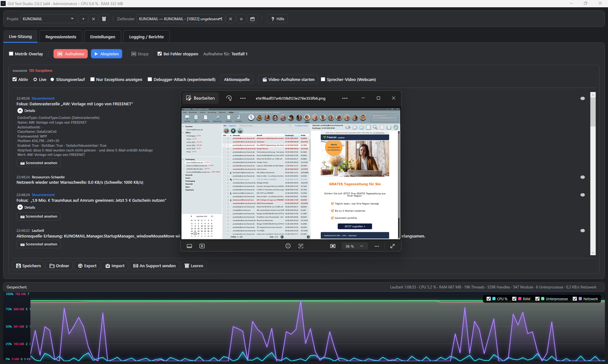This screenshot has width=608, height=364.
Task: Click the email screenshot image in the viewer
Action: pos(291,173)
